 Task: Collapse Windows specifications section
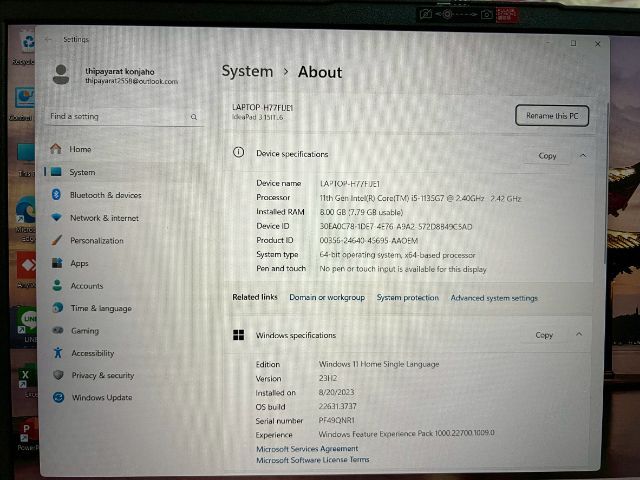(579, 334)
